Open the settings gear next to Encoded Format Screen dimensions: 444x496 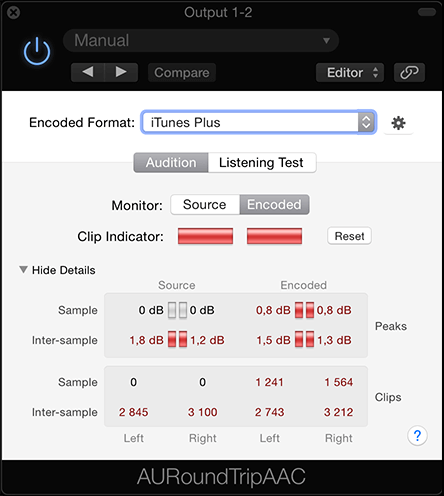(398, 123)
